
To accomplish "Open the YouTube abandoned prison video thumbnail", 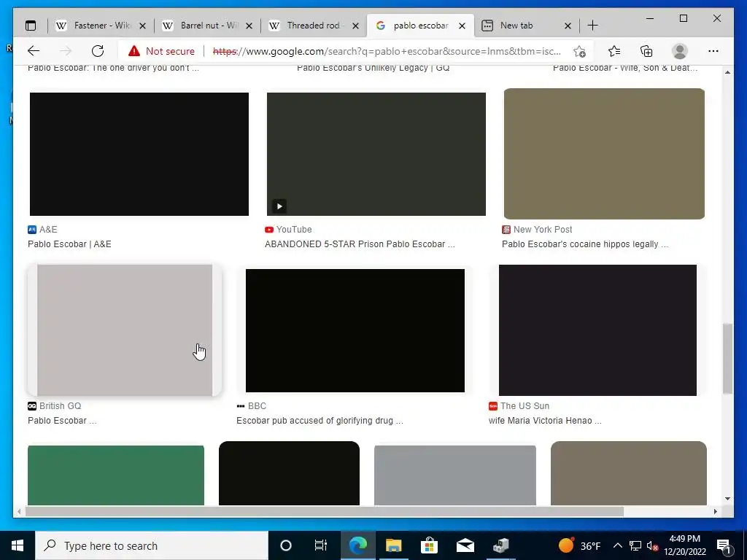I will pos(376,155).
